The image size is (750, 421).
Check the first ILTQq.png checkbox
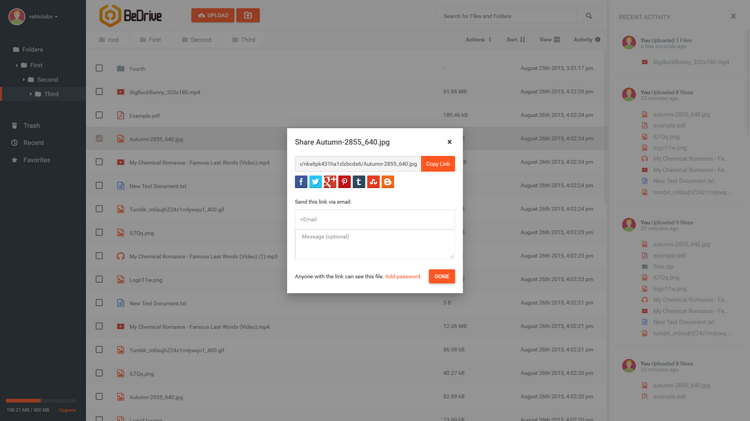[99, 232]
